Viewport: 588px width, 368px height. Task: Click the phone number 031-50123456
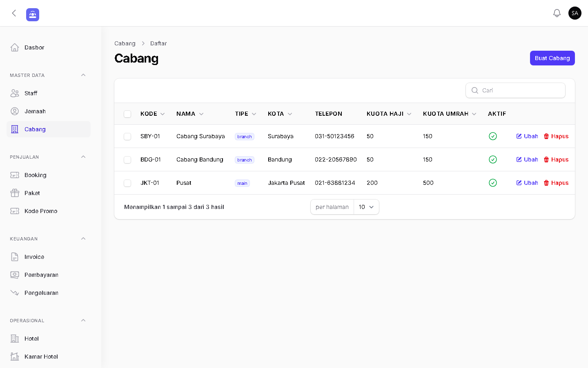[334, 136]
